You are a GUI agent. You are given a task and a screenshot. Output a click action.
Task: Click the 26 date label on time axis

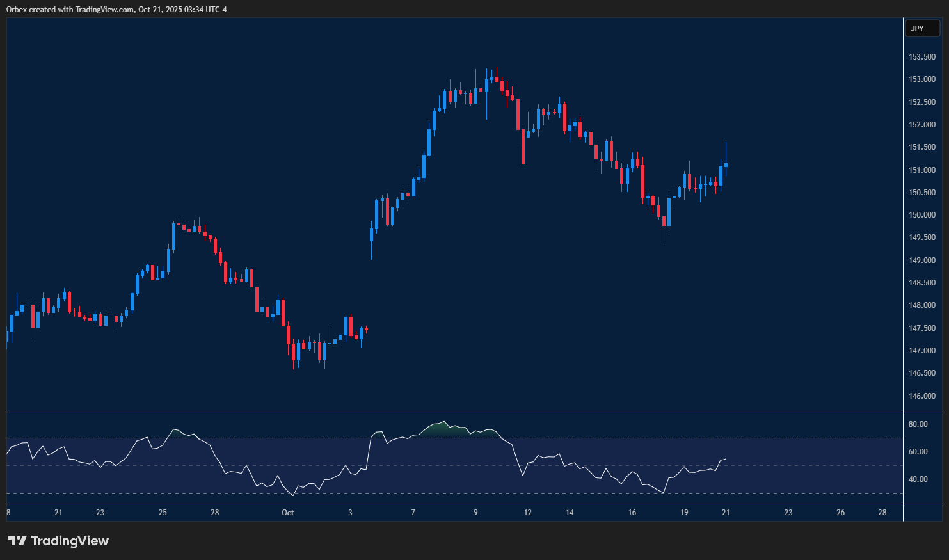click(x=840, y=513)
